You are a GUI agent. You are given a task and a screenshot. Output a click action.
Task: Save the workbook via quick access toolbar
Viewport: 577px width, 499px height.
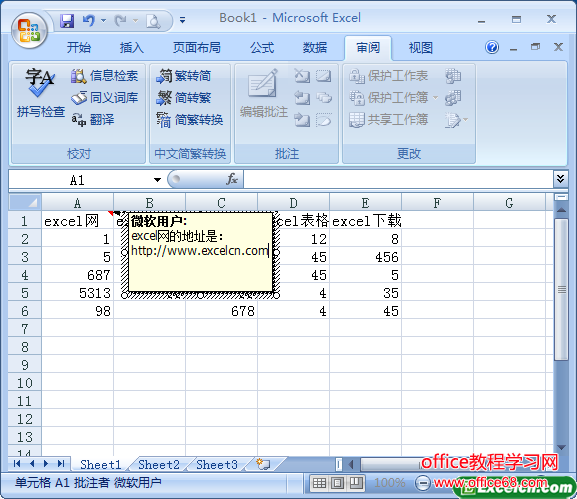pyautogui.click(x=67, y=21)
